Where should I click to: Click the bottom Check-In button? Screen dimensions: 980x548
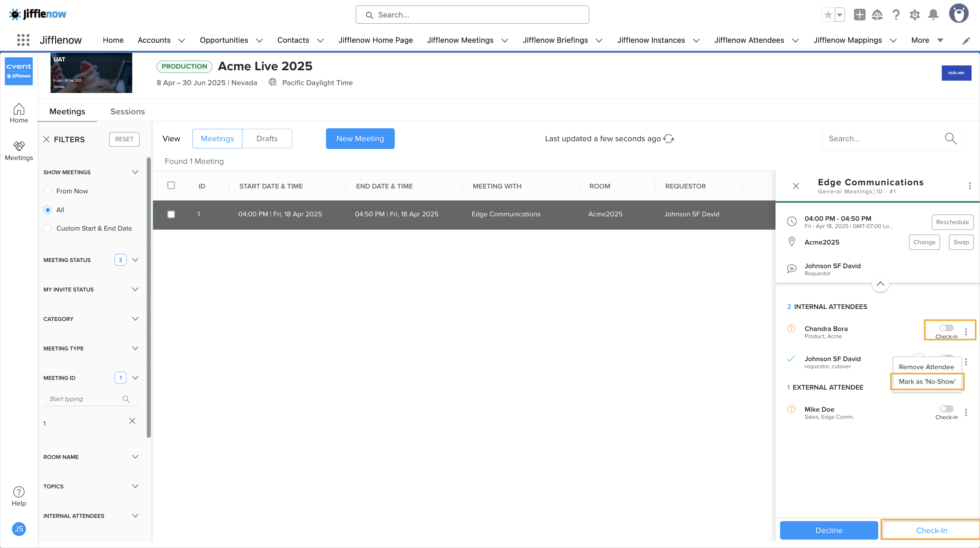click(x=931, y=531)
